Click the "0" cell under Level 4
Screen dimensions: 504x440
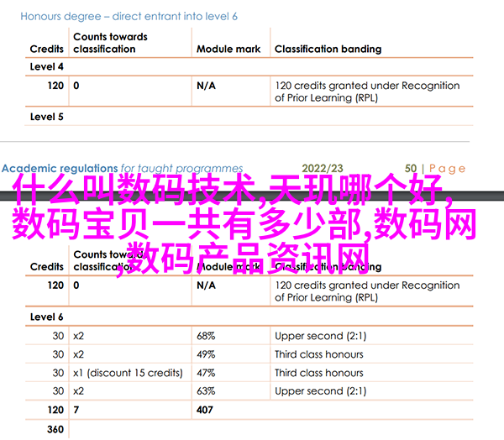tap(76, 86)
